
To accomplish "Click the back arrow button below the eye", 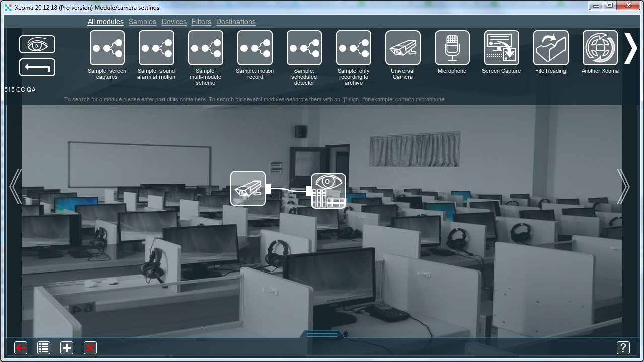I will 37,67.
